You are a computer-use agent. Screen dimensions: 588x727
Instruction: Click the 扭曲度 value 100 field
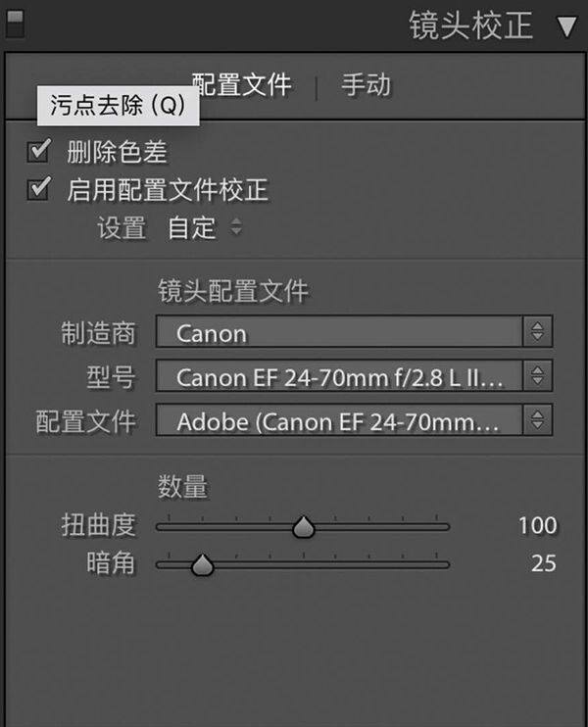point(537,526)
